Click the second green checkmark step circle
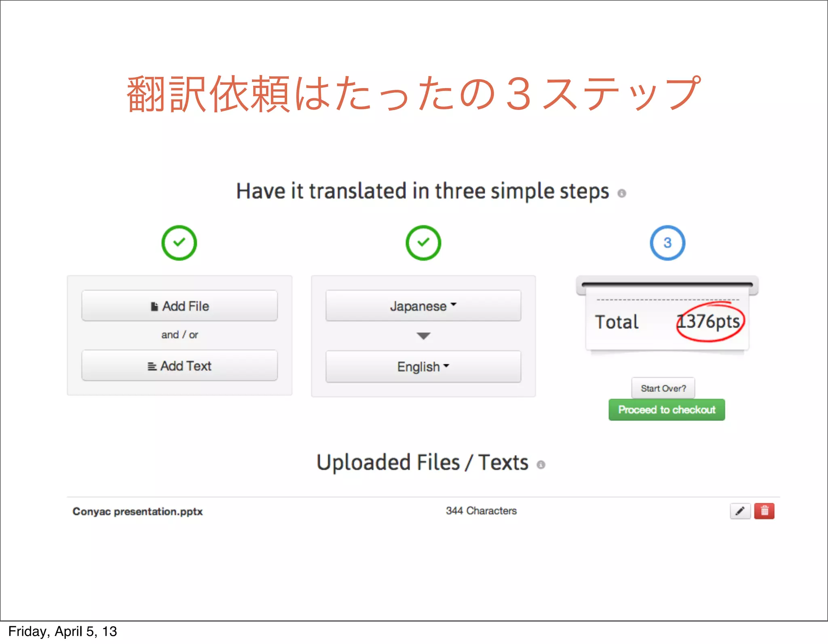Viewport: 828px width, 644px height. tap(423, 243)
